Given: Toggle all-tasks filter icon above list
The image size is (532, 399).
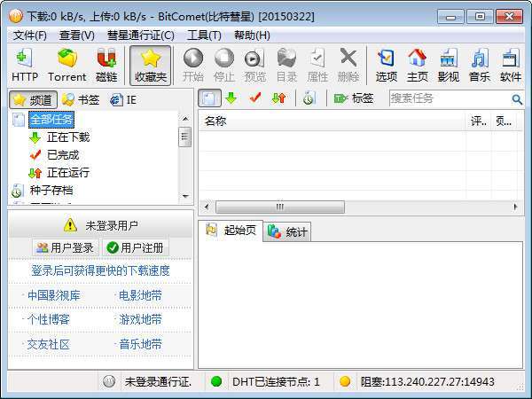Looking at the screenshot, I should [209, 98].
